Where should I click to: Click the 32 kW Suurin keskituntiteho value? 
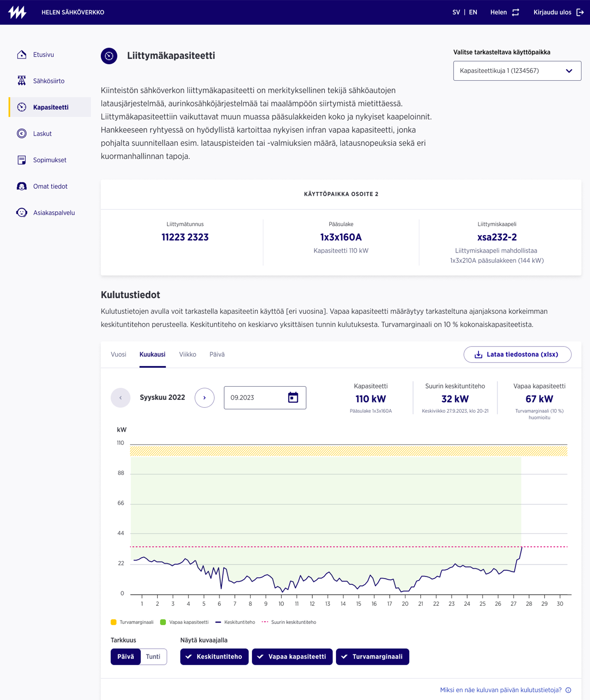coord(455,399)
